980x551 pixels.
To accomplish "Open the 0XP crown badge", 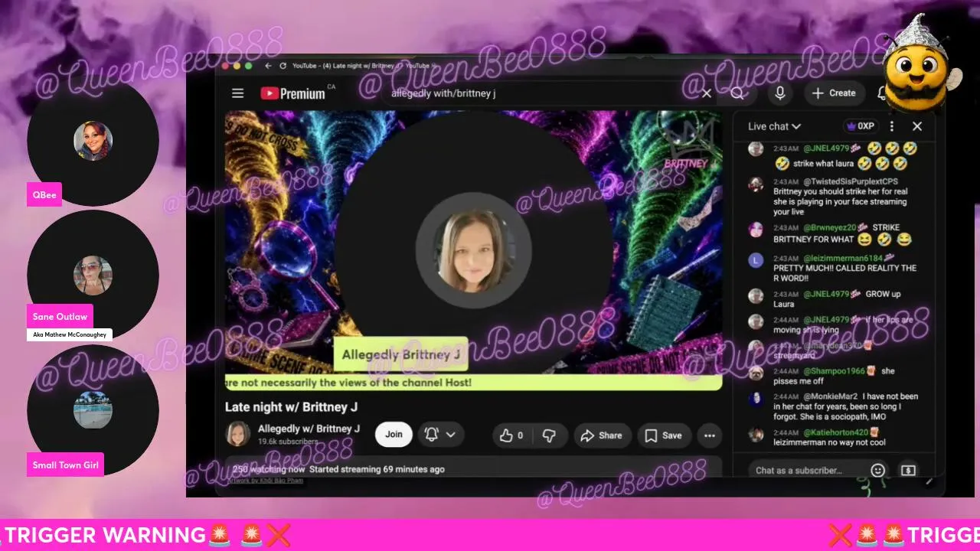I will [x=860, y=126].
